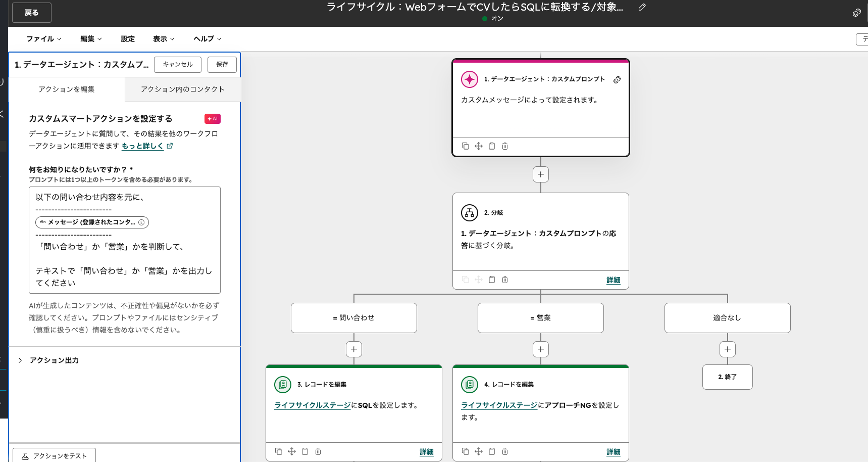The height and width of the screenshot is (462, 868).
Task: Select the メッセージ token in prompt
Action: click(x=92, y=222)
